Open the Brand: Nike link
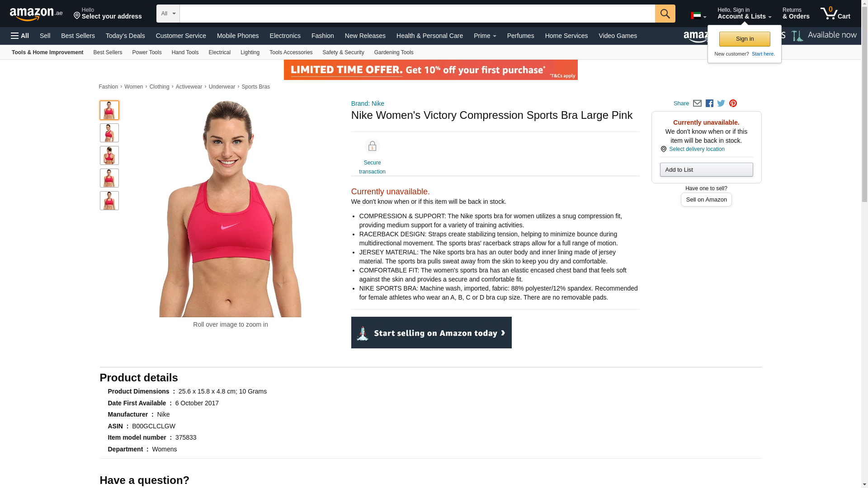The width and height of the screenshot is (868, 488). click(x=368, y=103)
